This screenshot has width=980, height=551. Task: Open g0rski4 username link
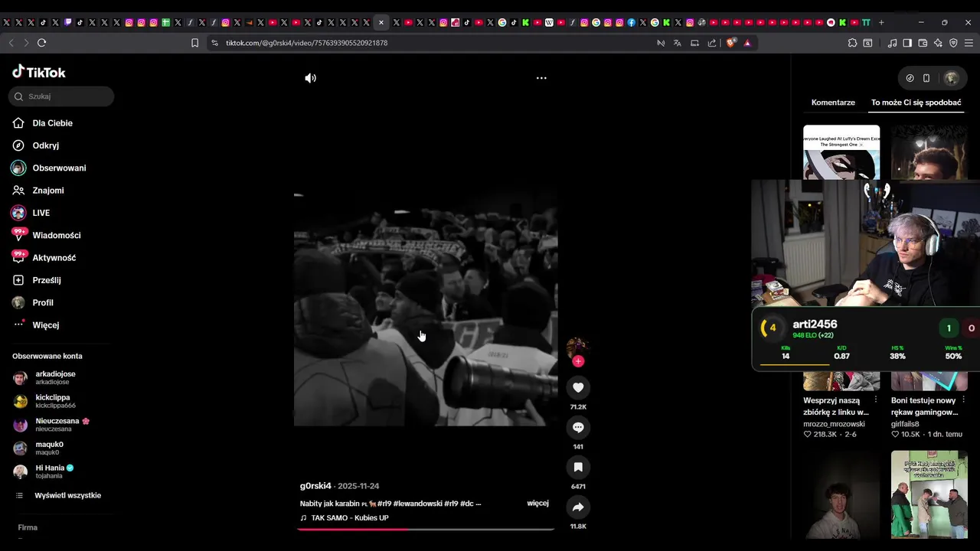pyautogui.click(x=315, y=486)
